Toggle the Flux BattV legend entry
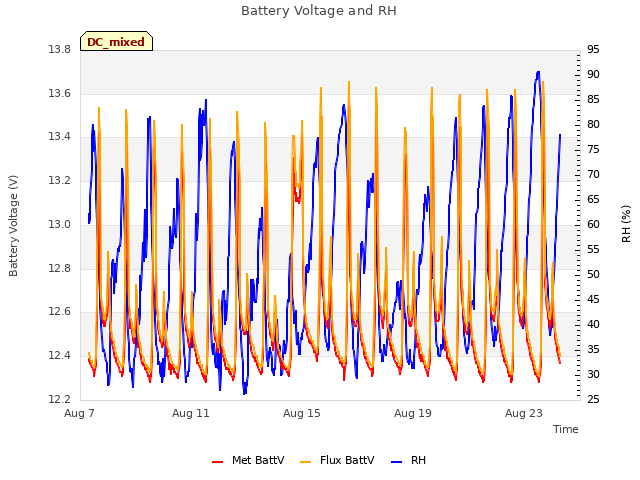 pyautogui.click(x=337, y=460)
